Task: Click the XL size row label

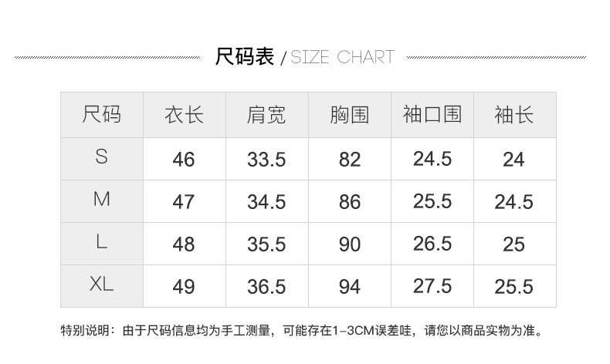Action: 102,285
